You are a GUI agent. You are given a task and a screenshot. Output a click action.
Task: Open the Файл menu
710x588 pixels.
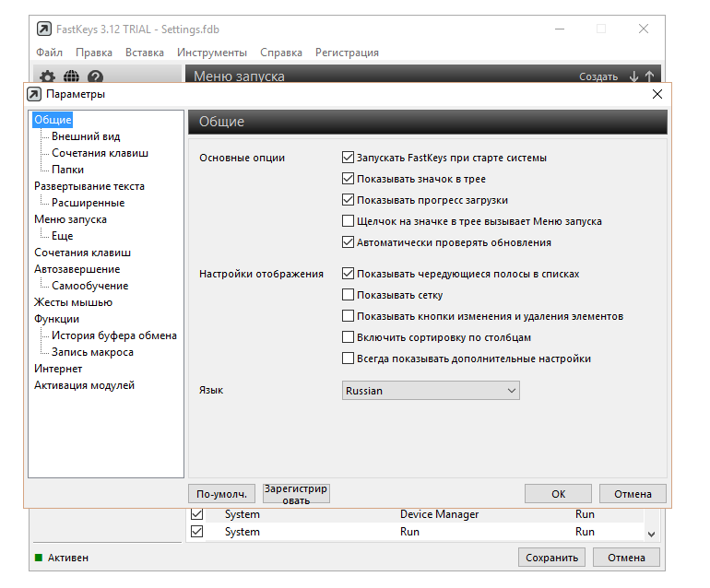[50, 53]
